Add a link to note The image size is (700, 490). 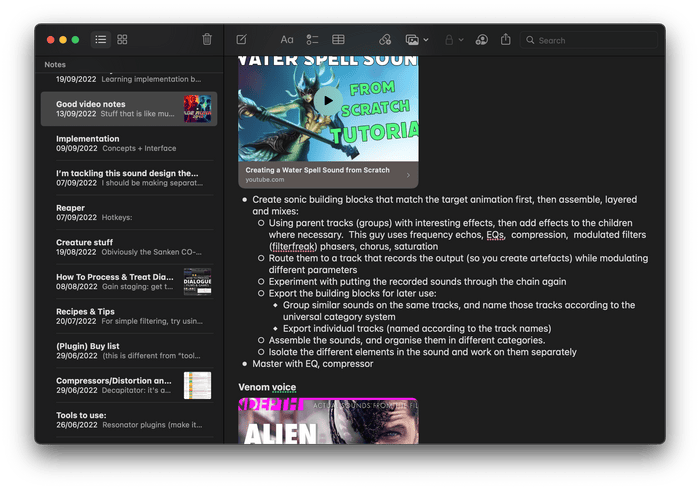385,40
